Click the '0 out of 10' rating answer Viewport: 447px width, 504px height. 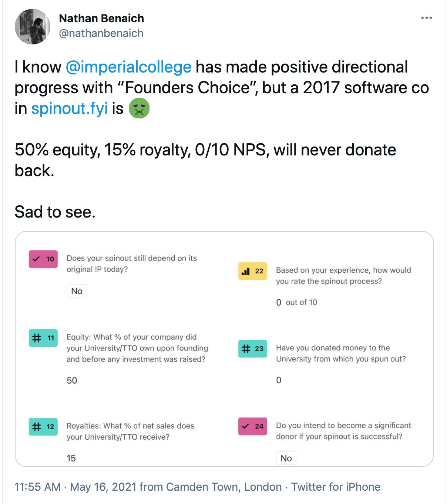coord(296,302)
